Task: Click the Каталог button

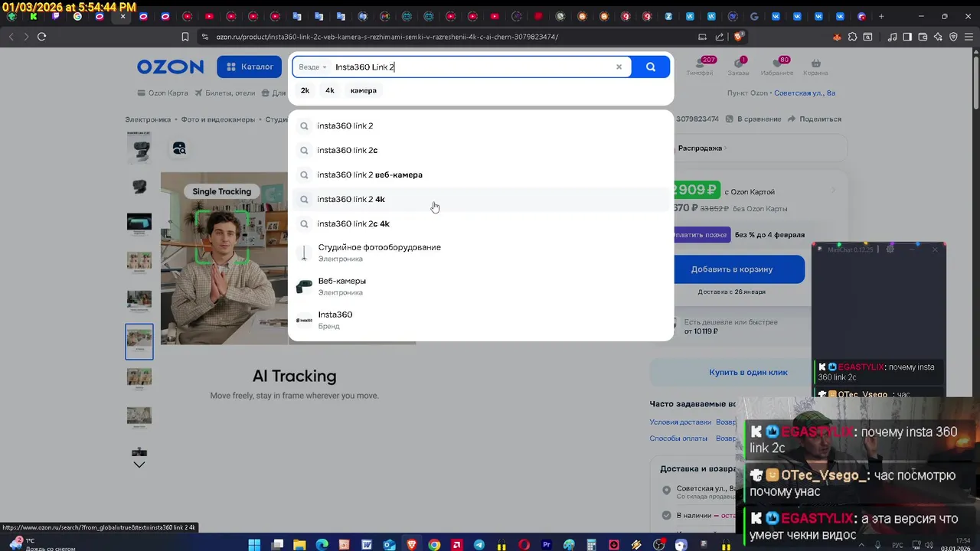Action: point(250,67)
